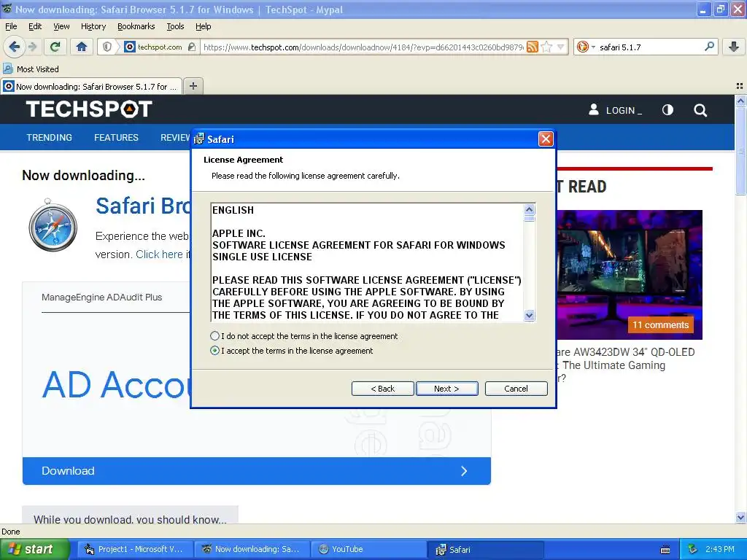This screenshot has width=747, height=560.
Task: Click license text scroll up arrow
Action: [530, 209]
